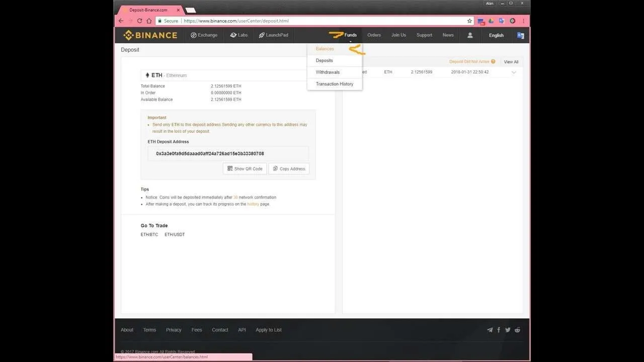
Task: Open the Fees footer link
Action: tap(197, 330)
